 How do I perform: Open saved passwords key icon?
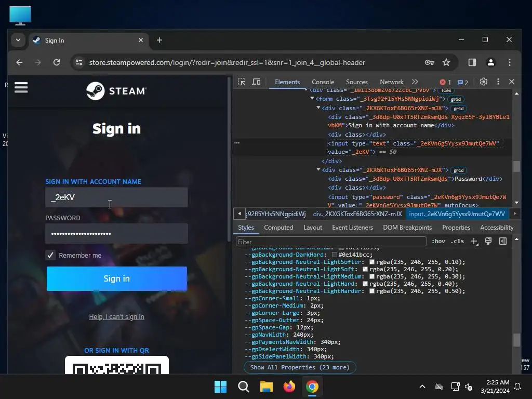[430, 62]
